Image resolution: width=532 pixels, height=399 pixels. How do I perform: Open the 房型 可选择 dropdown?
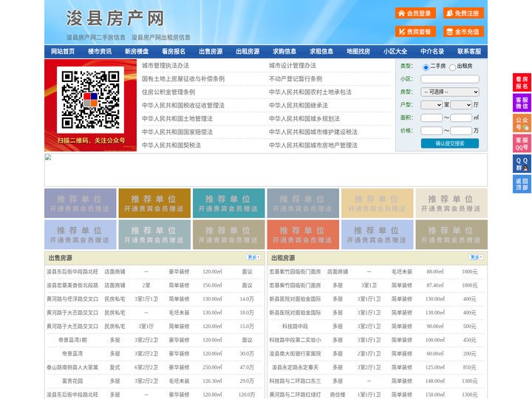tap(450, 92)
